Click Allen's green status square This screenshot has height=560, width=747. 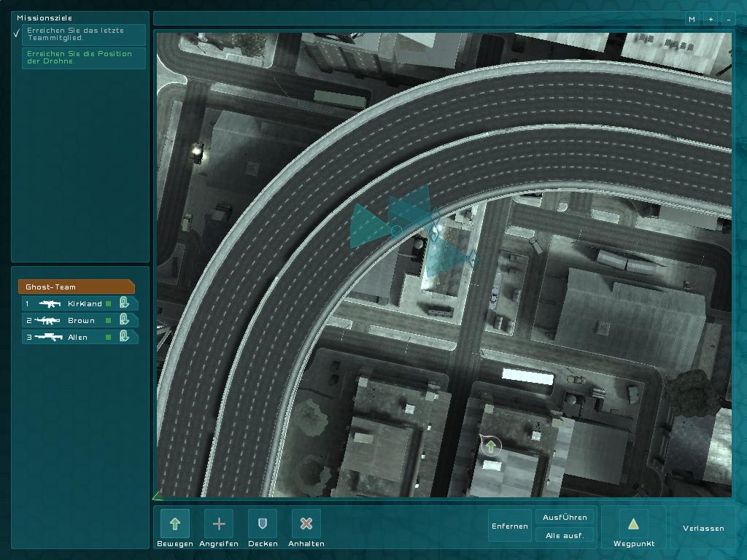point(109,337)
